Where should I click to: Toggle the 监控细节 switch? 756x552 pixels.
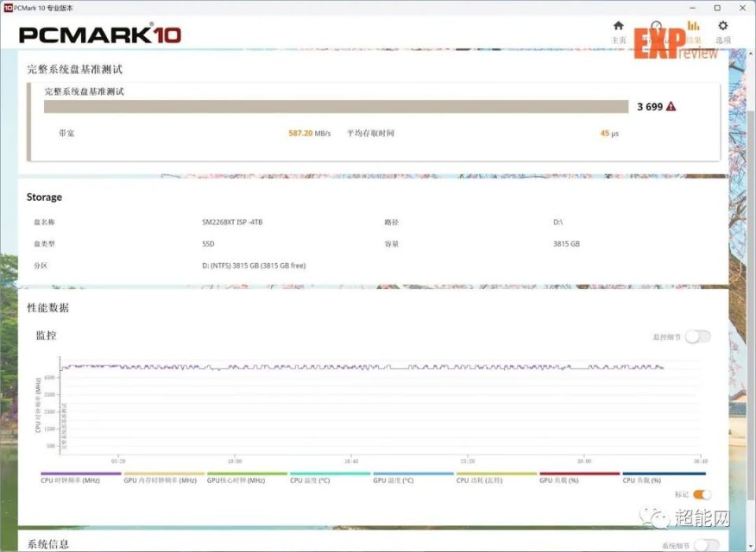(x=699, y=336)
